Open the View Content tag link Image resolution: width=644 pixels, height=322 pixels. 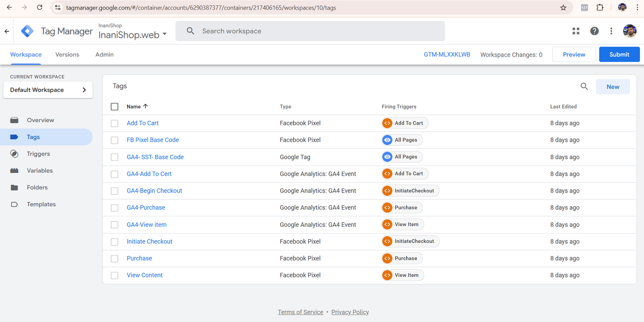pos(144,275)
